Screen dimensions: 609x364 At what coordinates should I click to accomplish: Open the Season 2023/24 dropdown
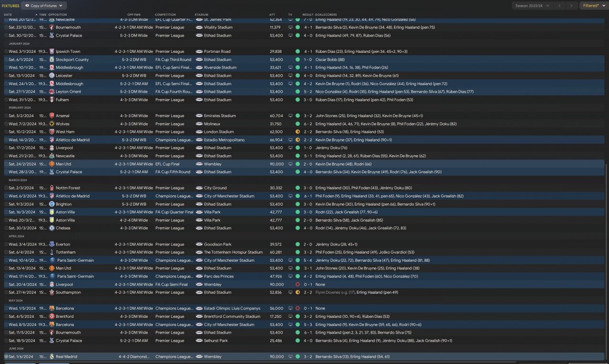tap(533, 6)
